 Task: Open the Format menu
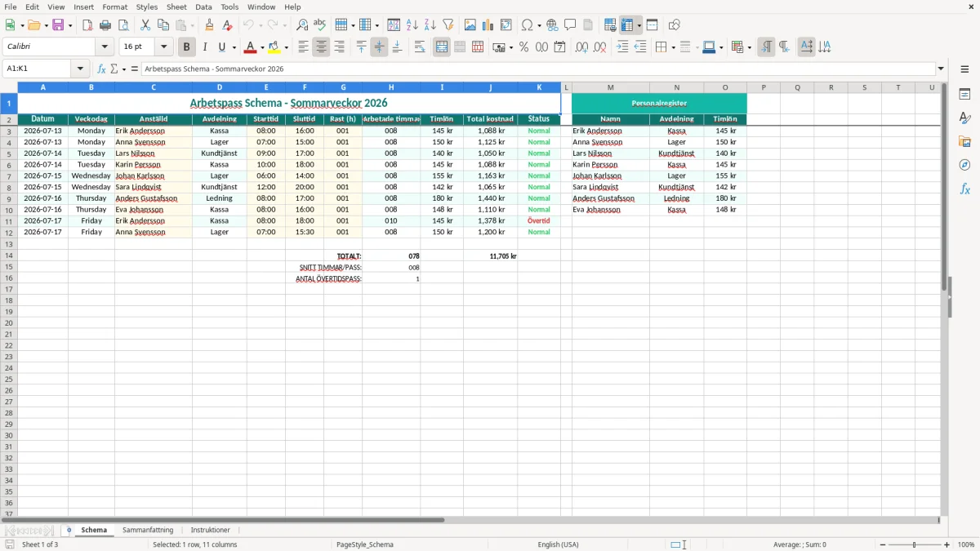[x=114, y=7]
